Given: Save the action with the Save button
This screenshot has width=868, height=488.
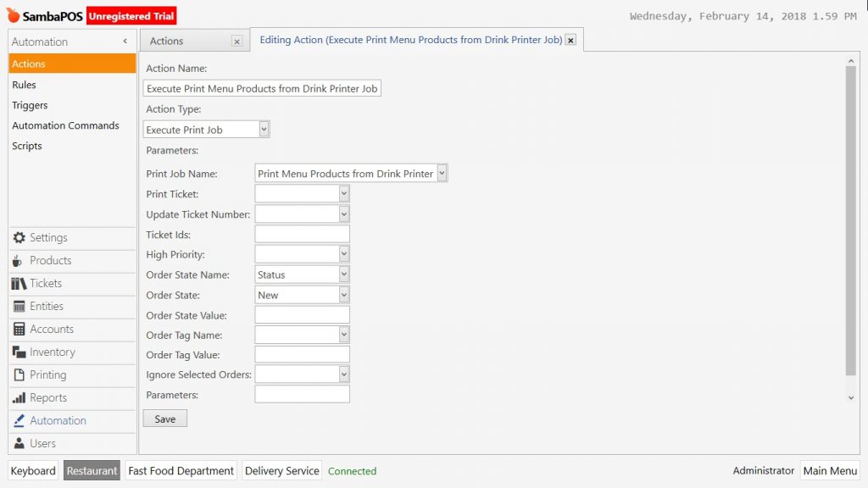Looking at the screenshot, I should [165, 419].
